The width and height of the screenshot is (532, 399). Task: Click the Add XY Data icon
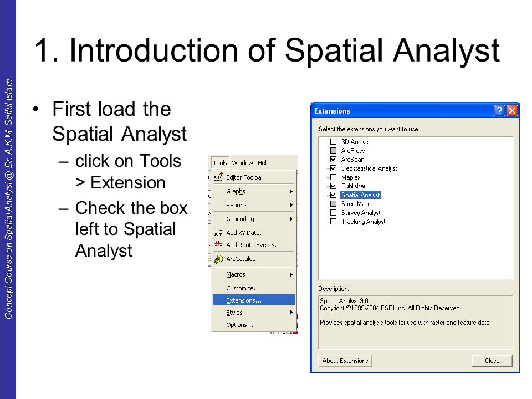[218, 232]
